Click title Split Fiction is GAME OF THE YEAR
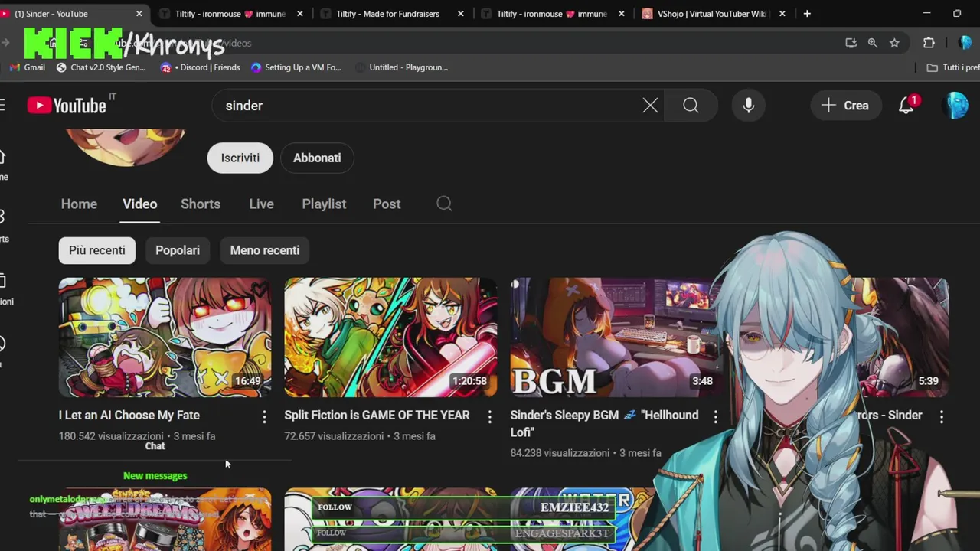Screen dimensions: 980x551 (x=377, y=415)
